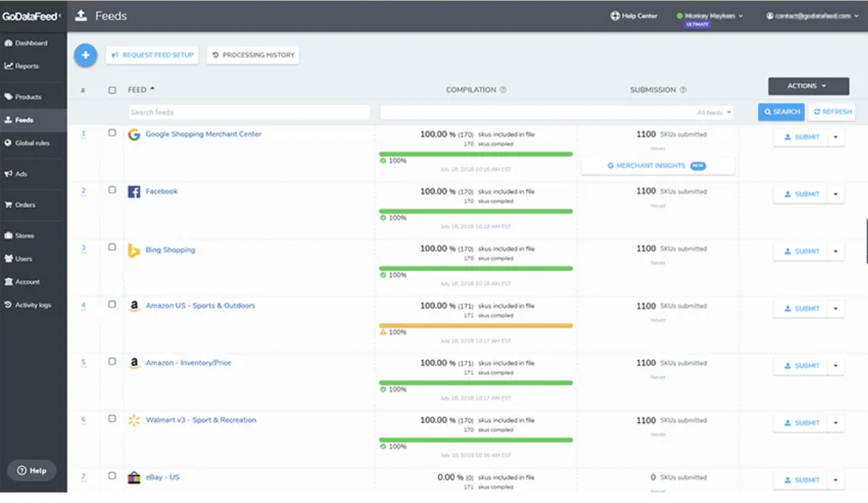The width and height of the screenshot is (868, 503).
Task: Open the floating Help button
Action: [x=31, y=471]
